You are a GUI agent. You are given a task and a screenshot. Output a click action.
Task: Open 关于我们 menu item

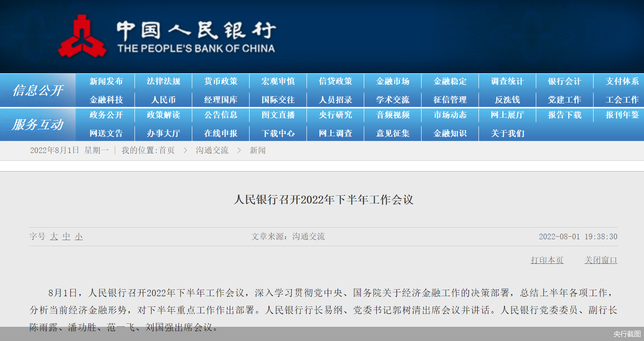507,134
